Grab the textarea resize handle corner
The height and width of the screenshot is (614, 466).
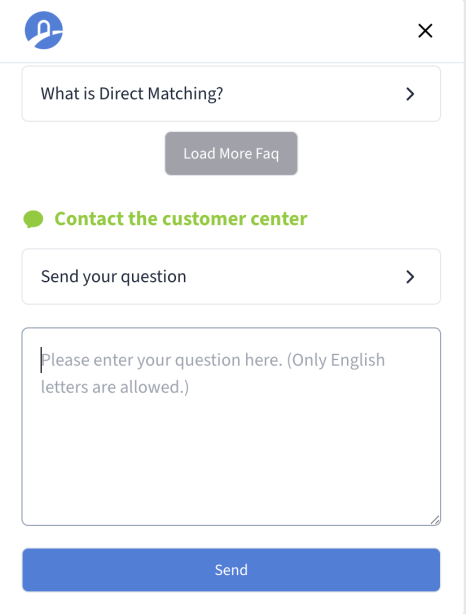pos(435,520)
